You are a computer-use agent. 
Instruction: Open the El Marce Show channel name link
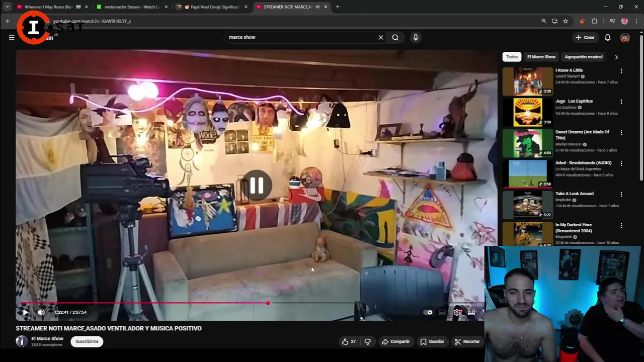(47, 338)
